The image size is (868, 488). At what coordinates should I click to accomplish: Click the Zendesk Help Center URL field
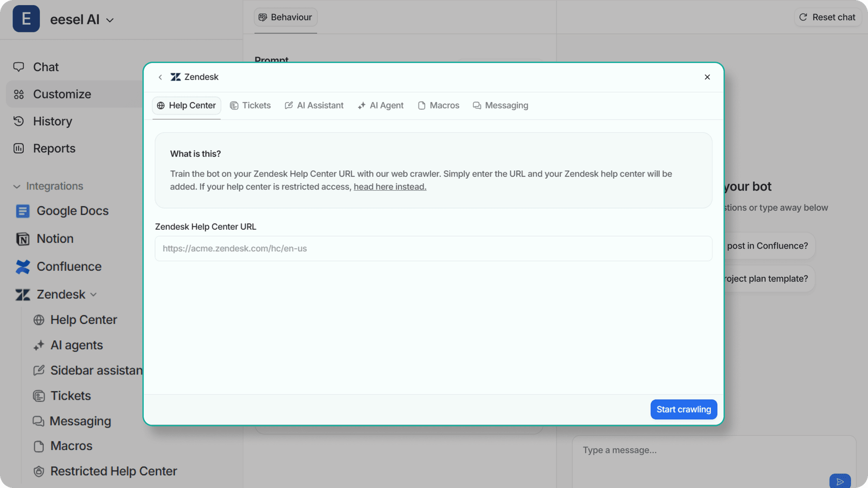coord(433,248)
